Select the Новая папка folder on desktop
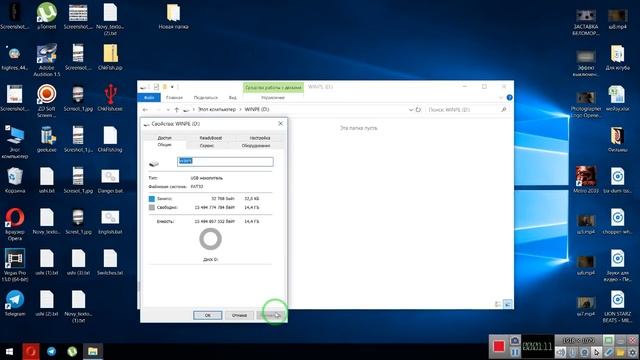Screen dimensions: 640x360 tap(173, 16)
